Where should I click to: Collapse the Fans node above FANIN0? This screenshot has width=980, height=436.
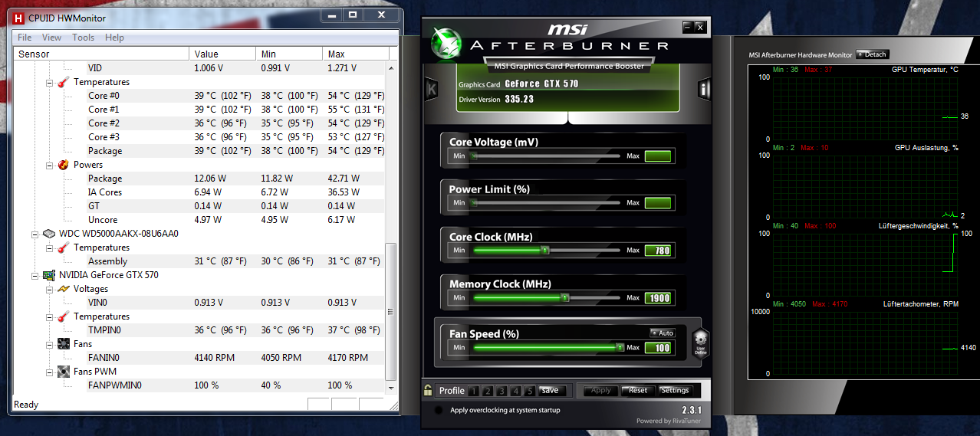(50, 344)
